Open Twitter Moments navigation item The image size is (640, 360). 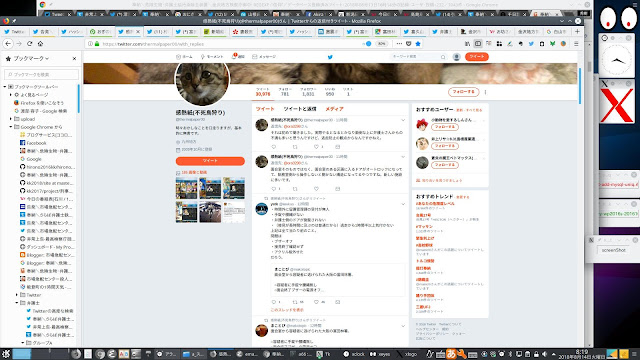(212, 57)
